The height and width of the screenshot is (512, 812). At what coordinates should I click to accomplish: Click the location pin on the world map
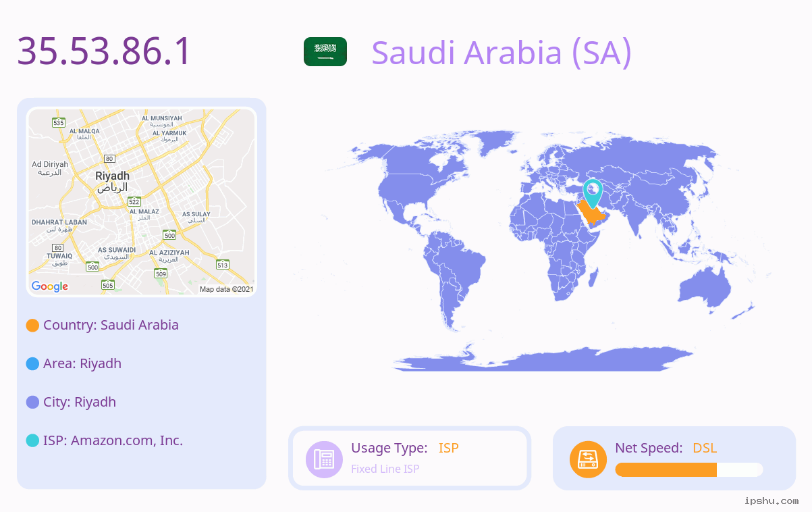tap(593, 194)
